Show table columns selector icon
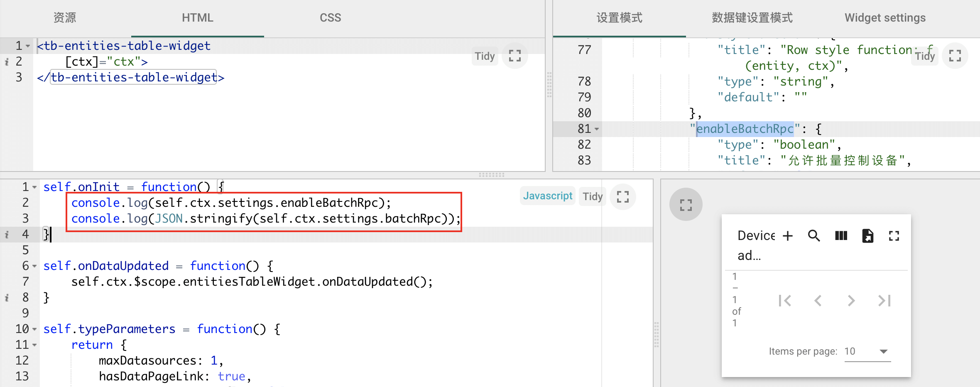The height and width of the screenshot is (387, 980). tap(841, 236)
